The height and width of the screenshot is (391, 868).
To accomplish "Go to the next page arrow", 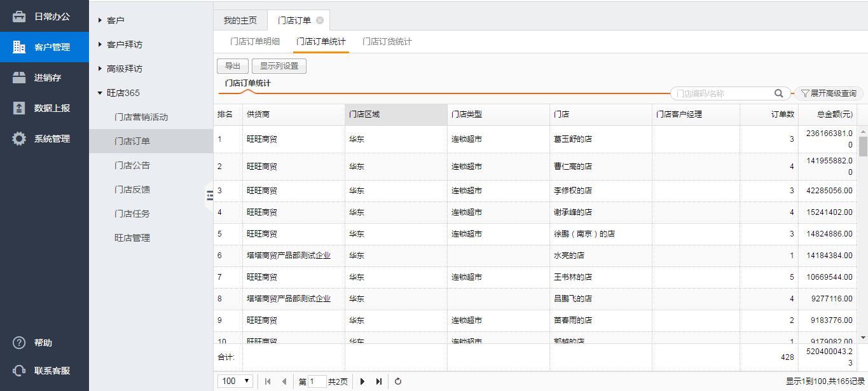I will tap(362, 381).
